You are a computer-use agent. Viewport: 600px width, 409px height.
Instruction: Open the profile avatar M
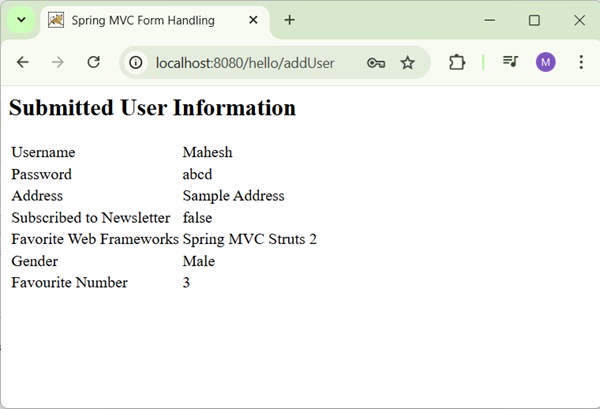pyautogui.click(x=545, y=62)
